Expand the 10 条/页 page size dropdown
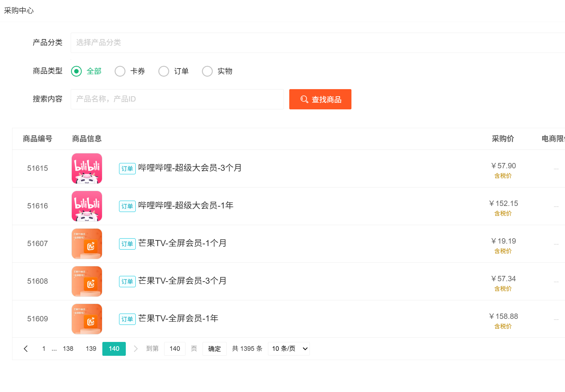Image resolution: width=565 pixels, height=392 pixels. [289, 349]
